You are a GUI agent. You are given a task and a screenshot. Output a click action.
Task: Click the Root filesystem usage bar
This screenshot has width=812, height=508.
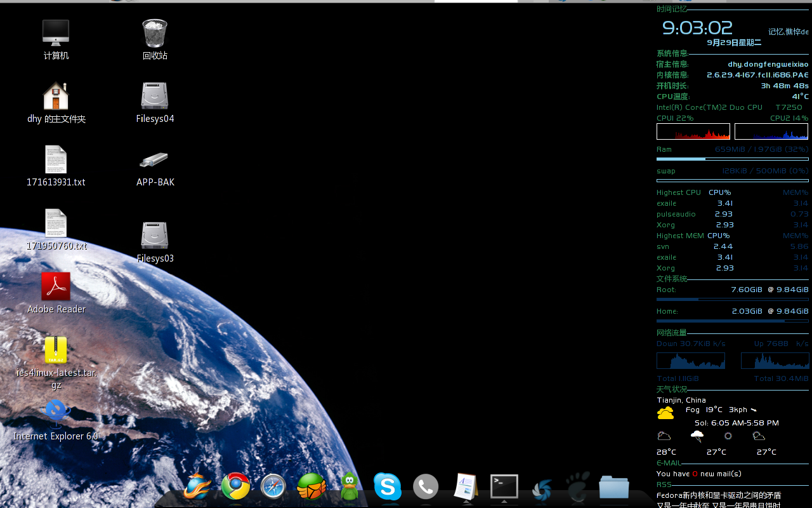click(x=733, y=299)
